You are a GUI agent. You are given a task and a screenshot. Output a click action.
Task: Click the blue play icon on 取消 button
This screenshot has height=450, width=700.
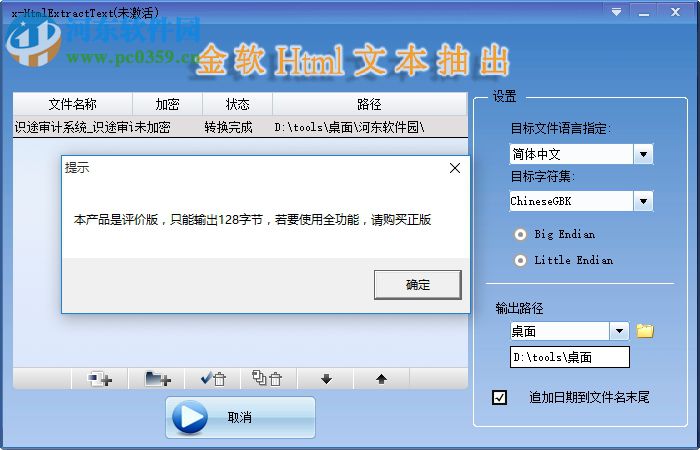pos(190,417)
